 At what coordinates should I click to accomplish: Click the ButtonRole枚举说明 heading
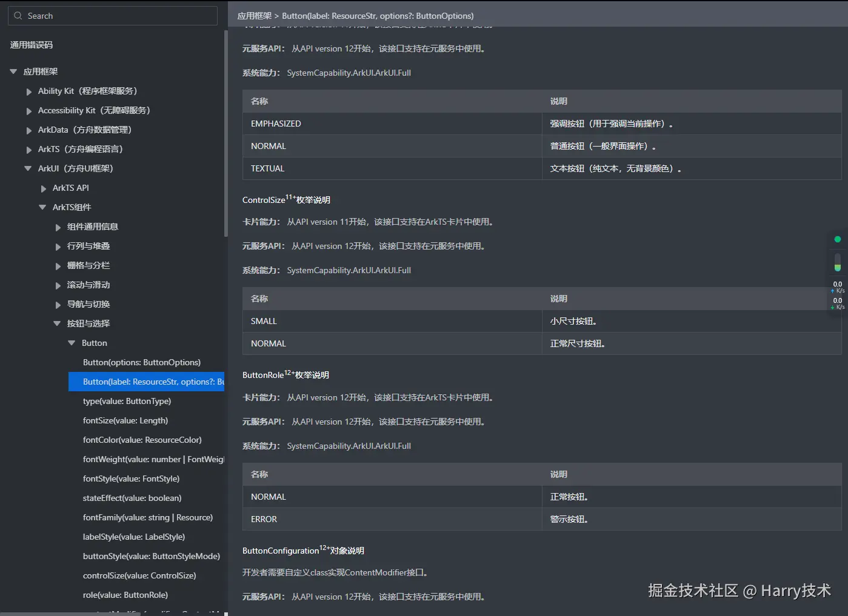pos(285,374)
